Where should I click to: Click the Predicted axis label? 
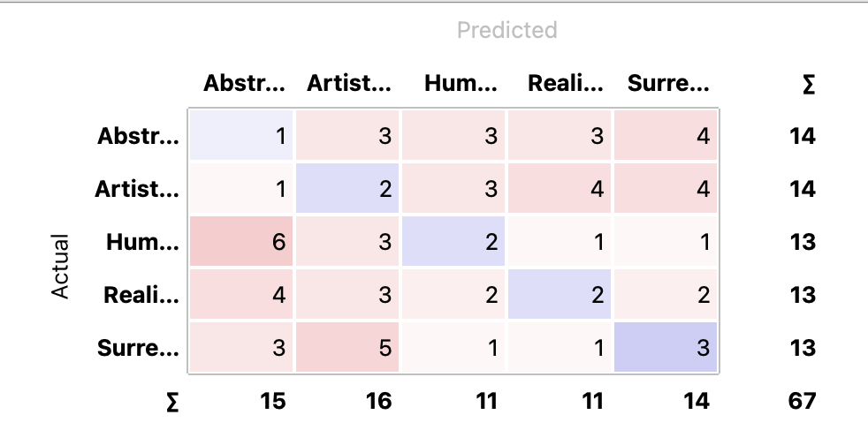507,30
